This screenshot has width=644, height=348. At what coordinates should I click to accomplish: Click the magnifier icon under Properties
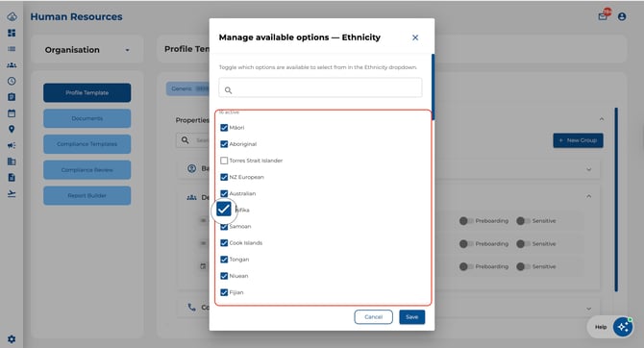pyautogui.click(x=186, y=140)
